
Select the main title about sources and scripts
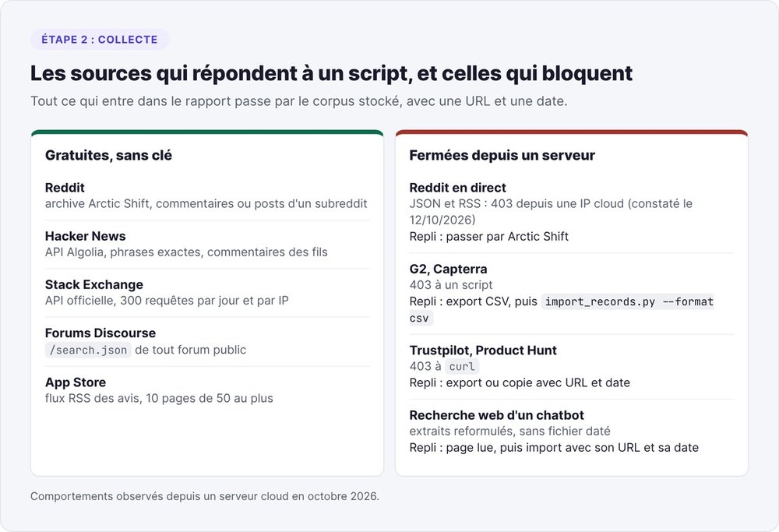click(x=331, y=73)
